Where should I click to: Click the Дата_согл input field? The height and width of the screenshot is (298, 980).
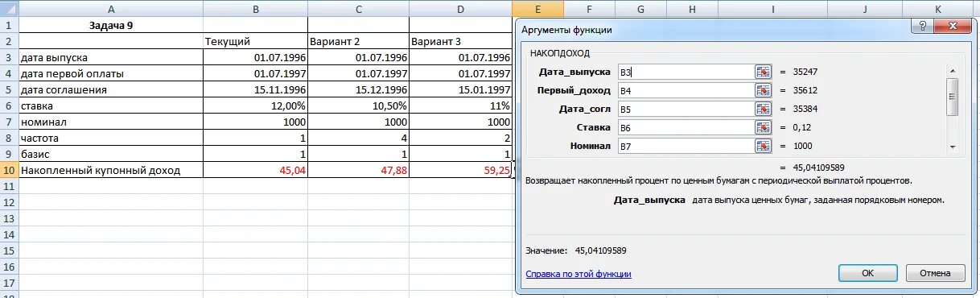pos(686,109)
